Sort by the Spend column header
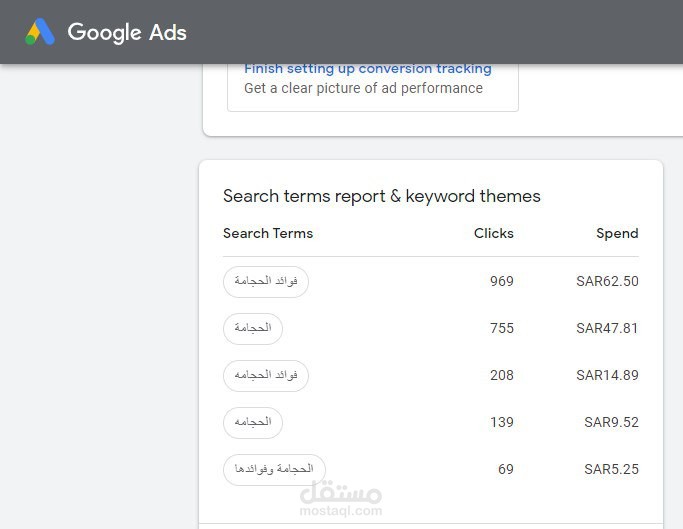 click(x=617, y=233)
